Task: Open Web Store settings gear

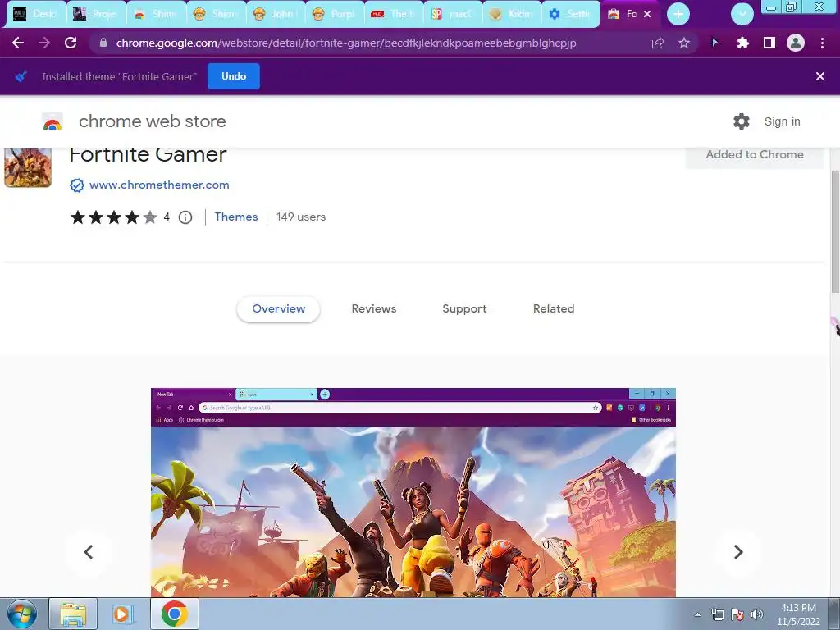Action: point(742,121)
